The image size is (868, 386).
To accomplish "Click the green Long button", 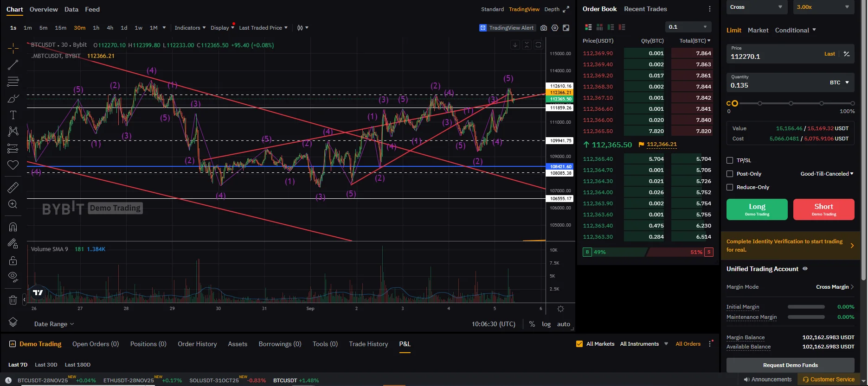I will tap(757, 209).
